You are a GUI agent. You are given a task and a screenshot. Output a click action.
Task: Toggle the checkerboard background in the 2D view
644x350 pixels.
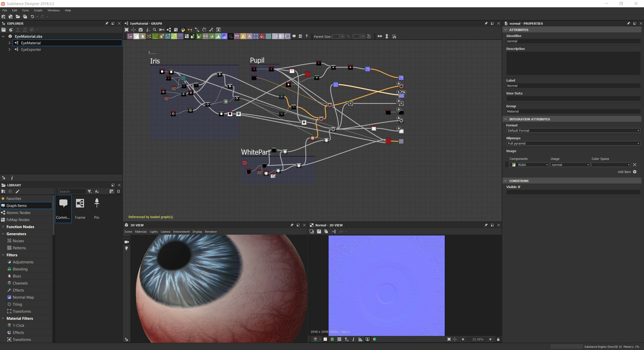coord(325,339)
